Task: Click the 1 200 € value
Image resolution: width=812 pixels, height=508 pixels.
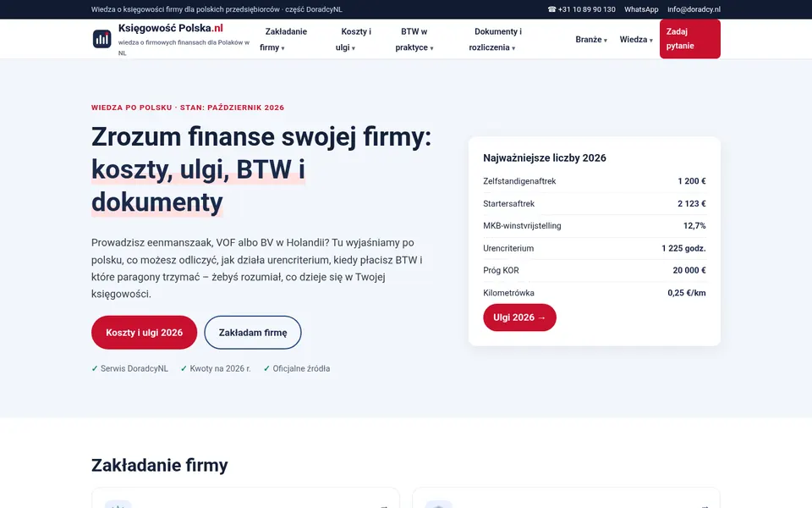Action: [x=691, y=181]
